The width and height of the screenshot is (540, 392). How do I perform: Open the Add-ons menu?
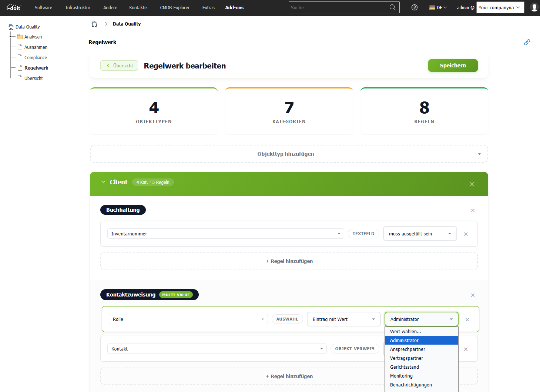(234, 7)
